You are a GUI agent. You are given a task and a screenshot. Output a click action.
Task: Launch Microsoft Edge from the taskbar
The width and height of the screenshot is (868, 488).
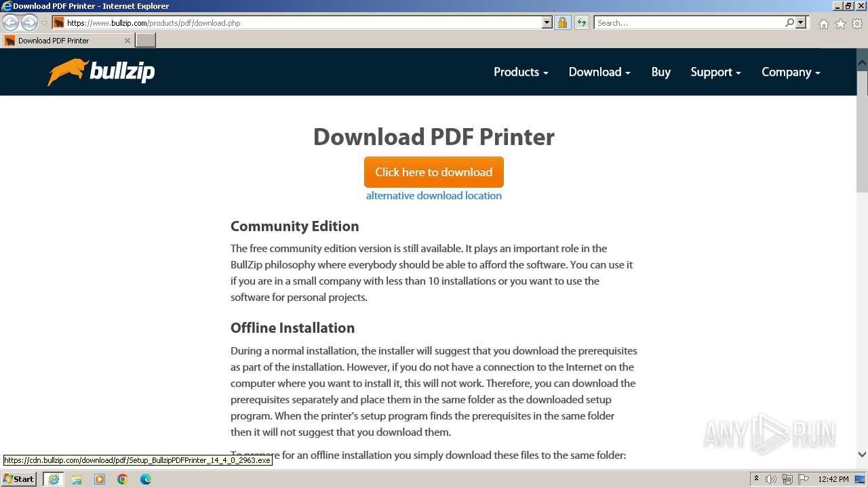pyautogui.click(x=146, y=479)
